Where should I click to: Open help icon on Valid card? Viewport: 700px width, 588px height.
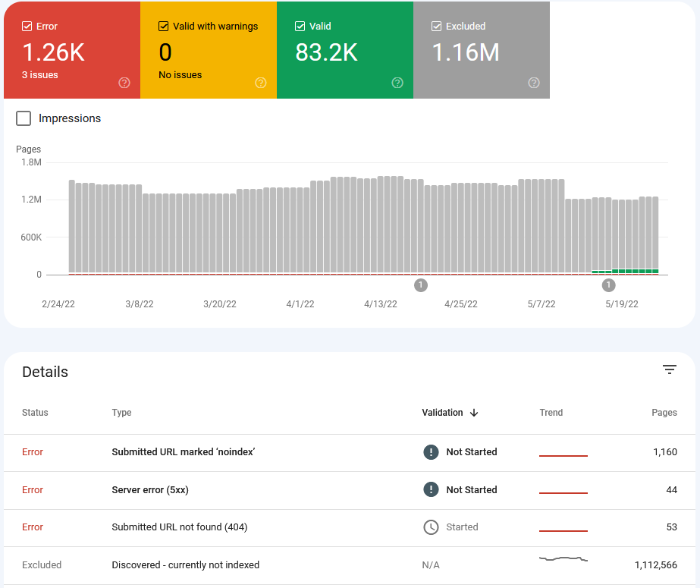click(397, 83)
